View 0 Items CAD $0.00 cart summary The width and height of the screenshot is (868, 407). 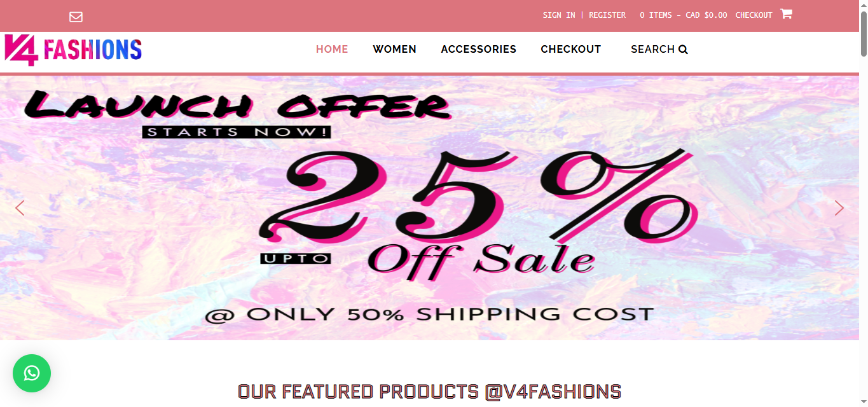(684, 15)
